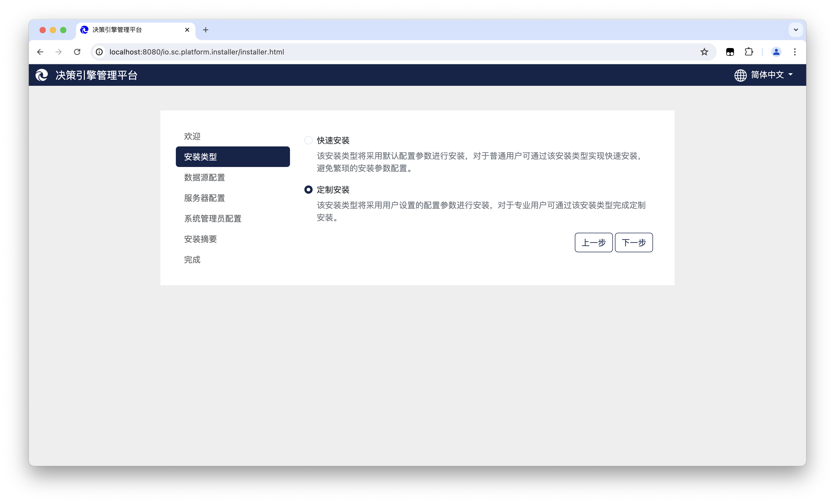Click the globe language icon
This screenshot has height=504, width=835.
pyautogui.click(x=740, y=75)
